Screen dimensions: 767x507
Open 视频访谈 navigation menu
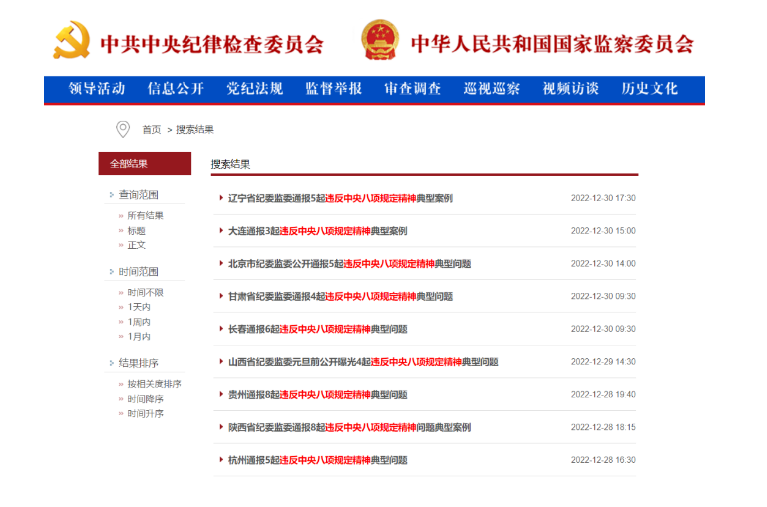pos(570,89)
